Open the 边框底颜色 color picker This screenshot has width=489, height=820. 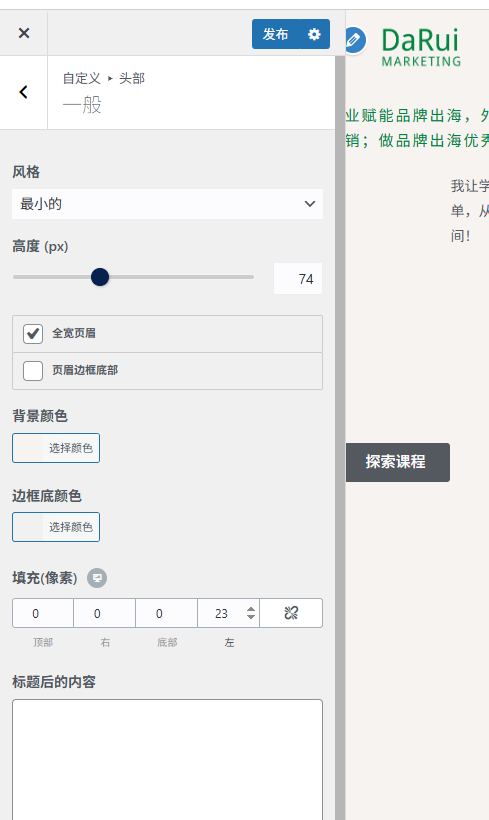56,527
